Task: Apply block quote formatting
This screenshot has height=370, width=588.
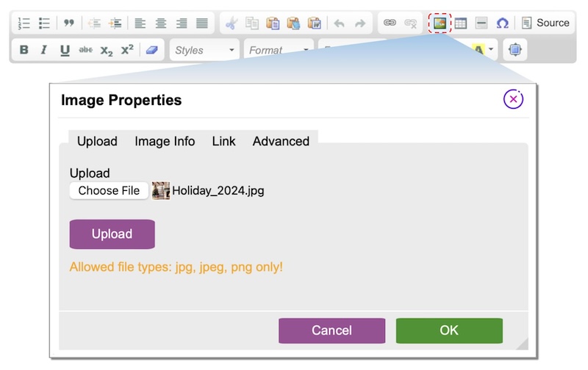Action: 68,23
